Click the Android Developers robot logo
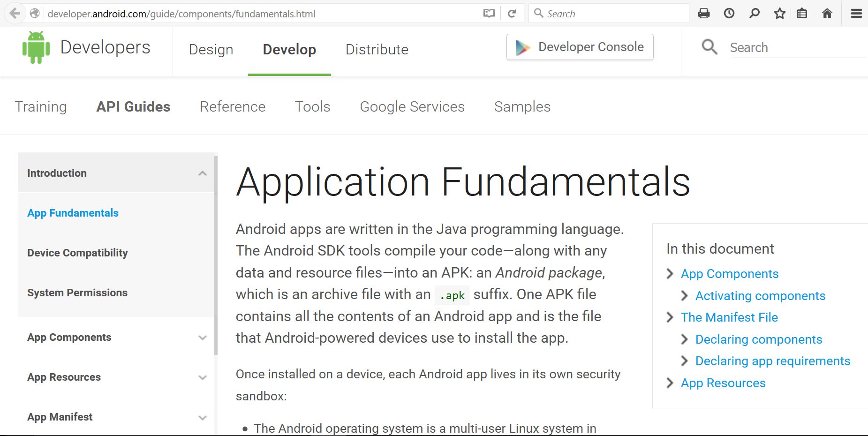Image resolution: width=868 pixels, height=436 pixels. click(x=37, y=46)
